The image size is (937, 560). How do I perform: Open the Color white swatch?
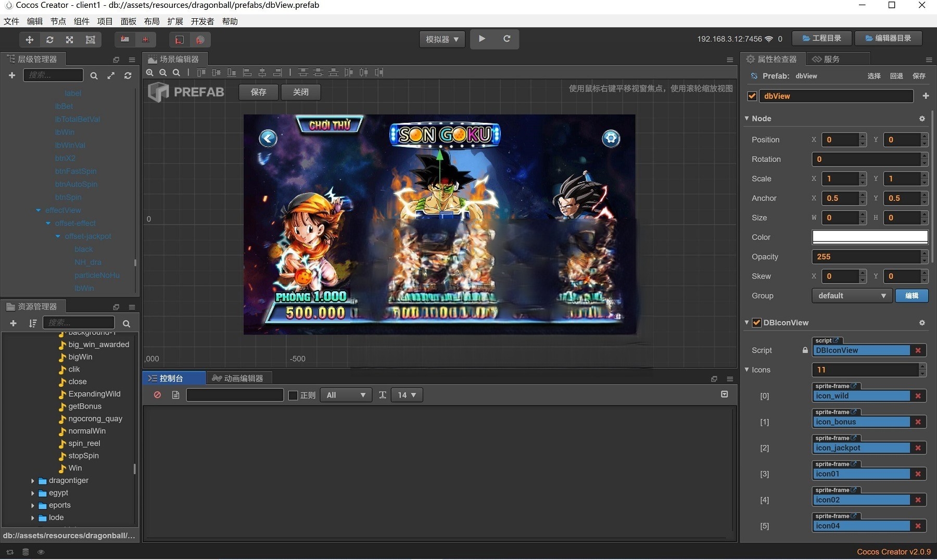(x=870, y=237)
